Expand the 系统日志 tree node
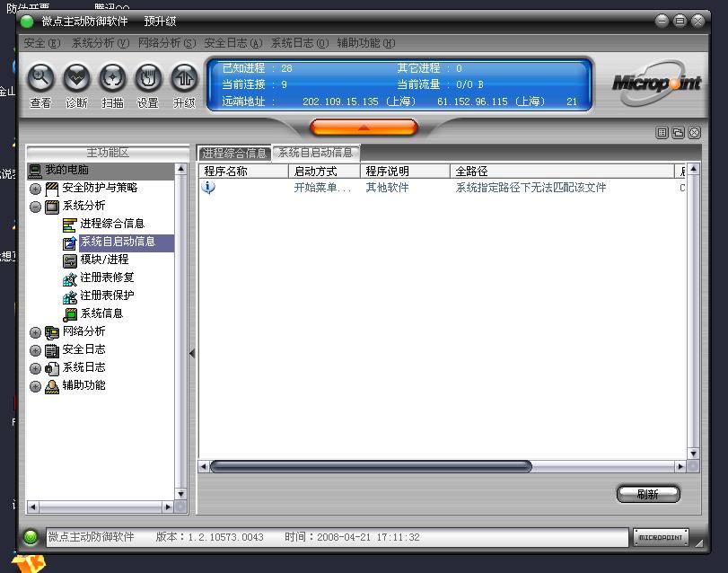 tap(35, 369)
